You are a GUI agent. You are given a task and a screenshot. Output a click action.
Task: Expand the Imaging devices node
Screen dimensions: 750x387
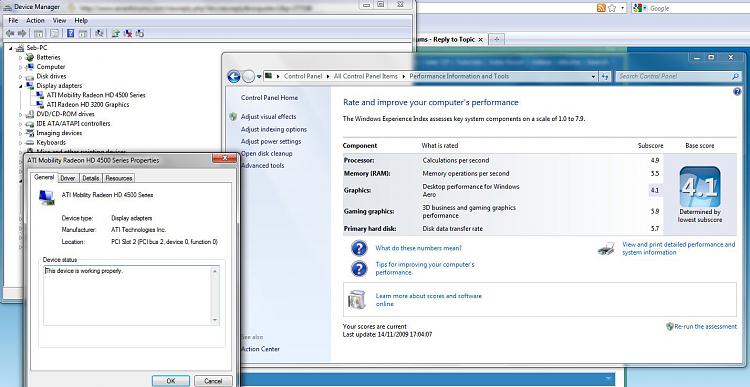21,133
